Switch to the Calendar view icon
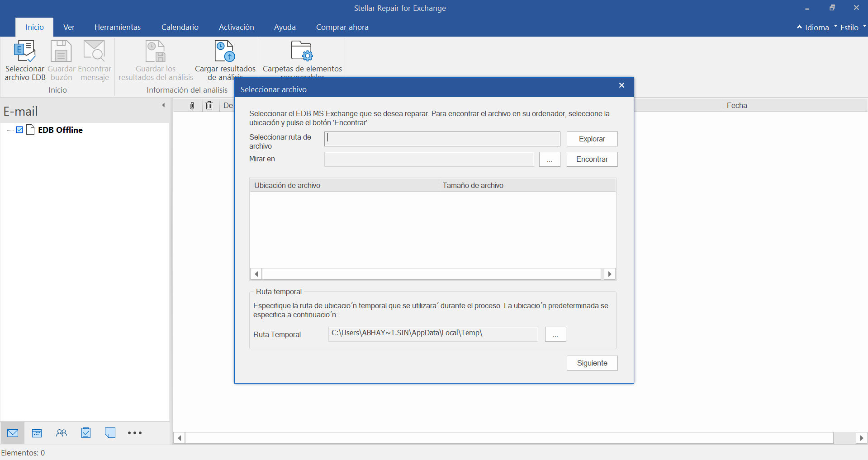This screenshot has height=460, width=868. coord(37,432)
